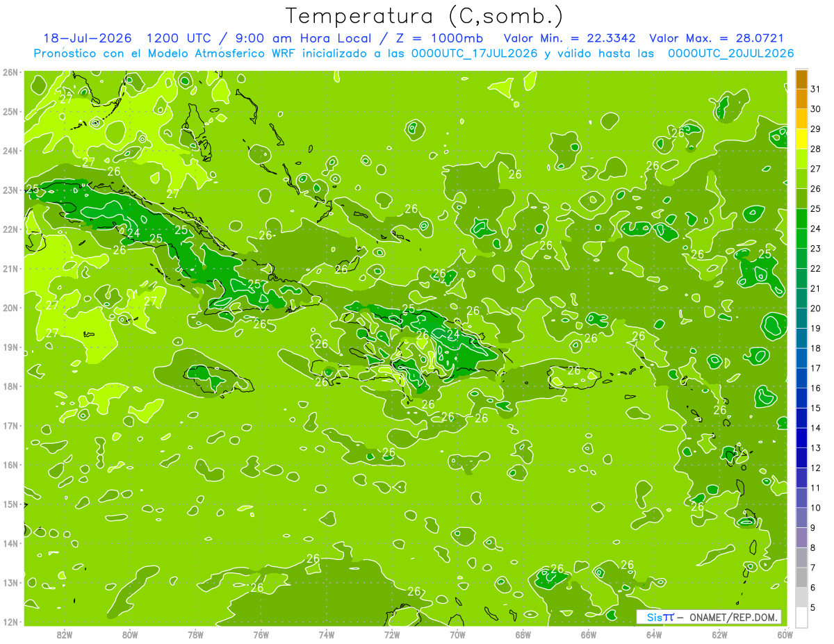
Task: Click the longitude axis label "76W"
Action: (x=261, y=634)
